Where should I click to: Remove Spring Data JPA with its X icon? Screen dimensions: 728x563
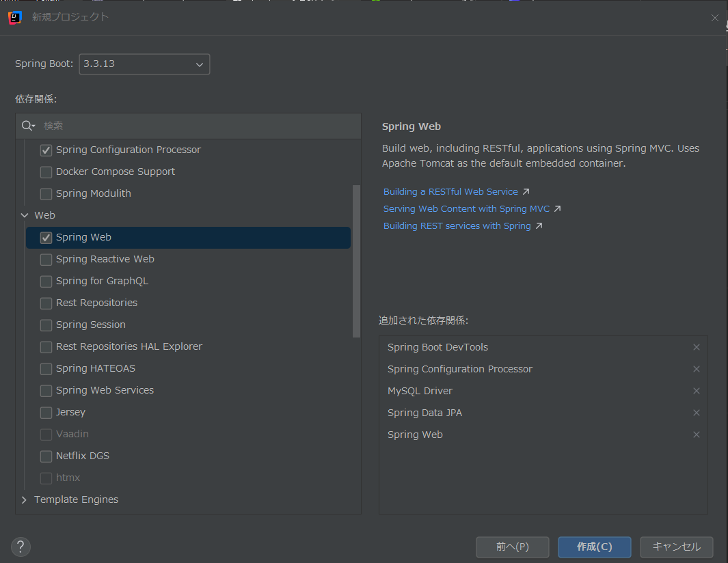697,413
